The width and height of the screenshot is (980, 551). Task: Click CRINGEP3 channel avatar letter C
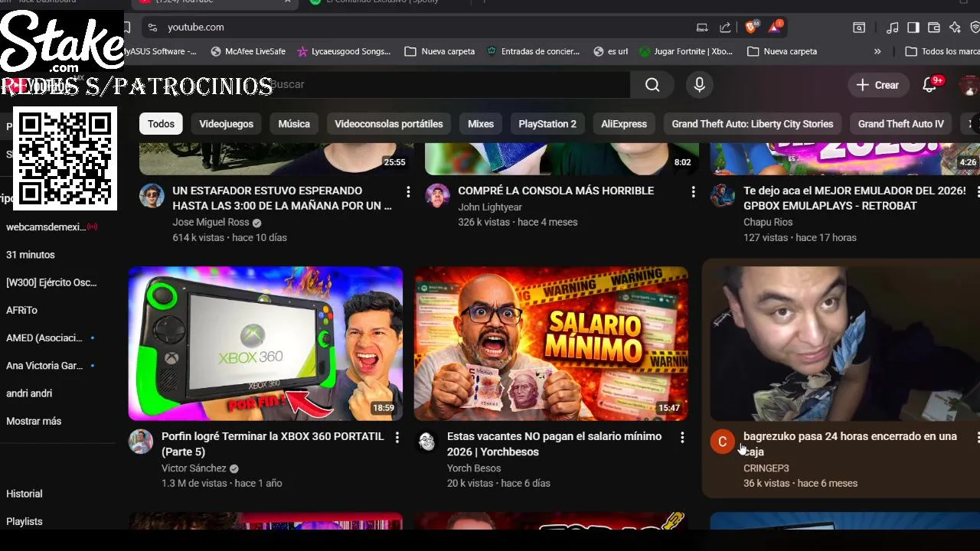point(722,442)
